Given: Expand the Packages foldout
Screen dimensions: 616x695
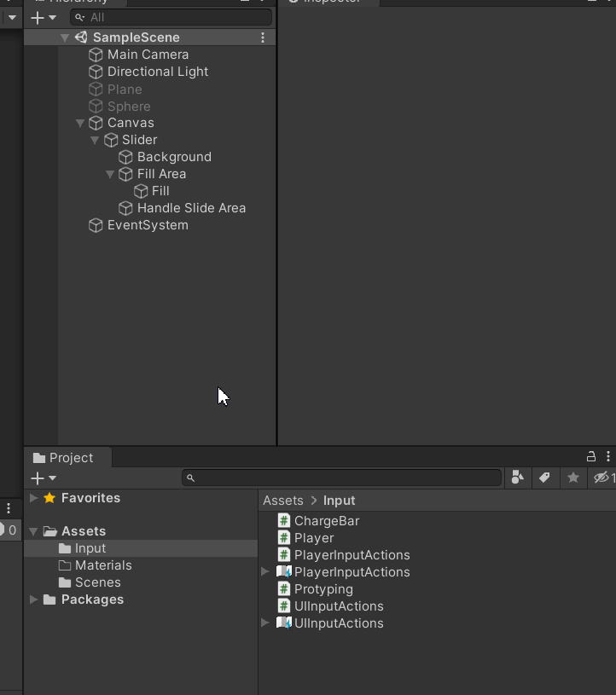Looking at the screenshot, I should (x=33, y=599).
